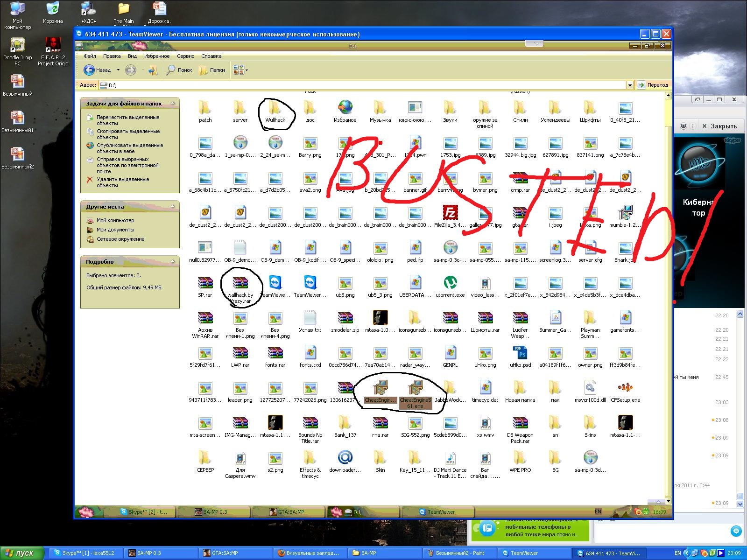Open the Сервис menu
Image resolution: width=747 pixels, height=560 pixels.
click(x=185, y=56)
